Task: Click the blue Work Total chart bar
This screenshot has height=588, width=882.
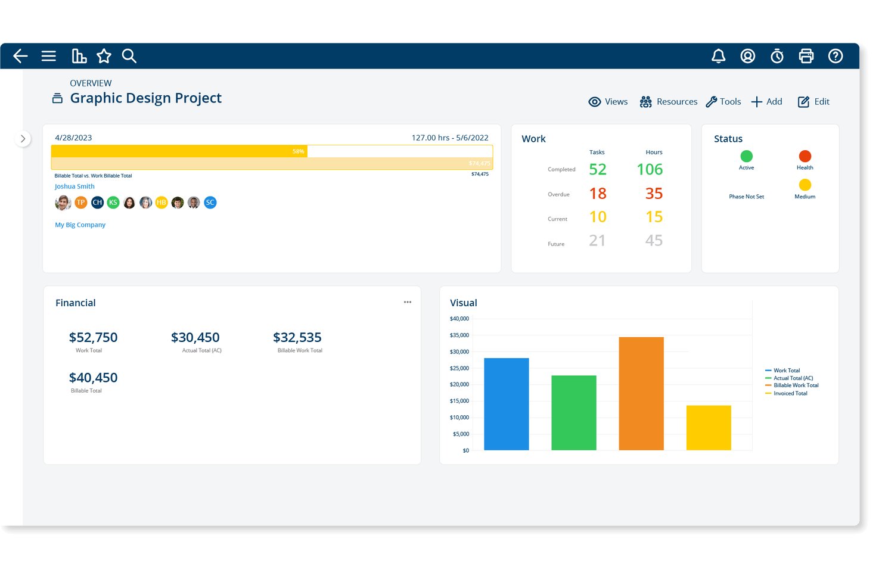Action: pyautogui.click(x=506, y=404)
